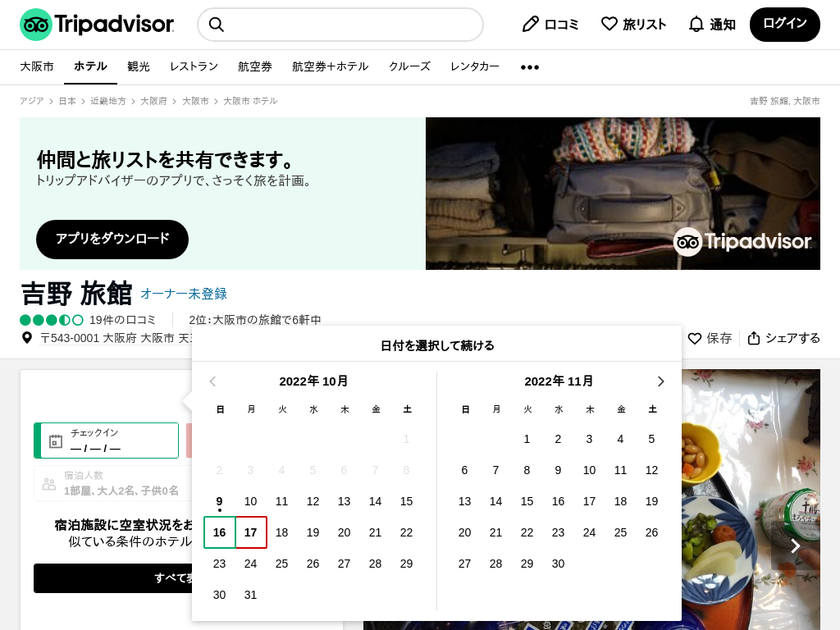Select October 9 in calendar
Screen dimensions: 840x630
220,501
